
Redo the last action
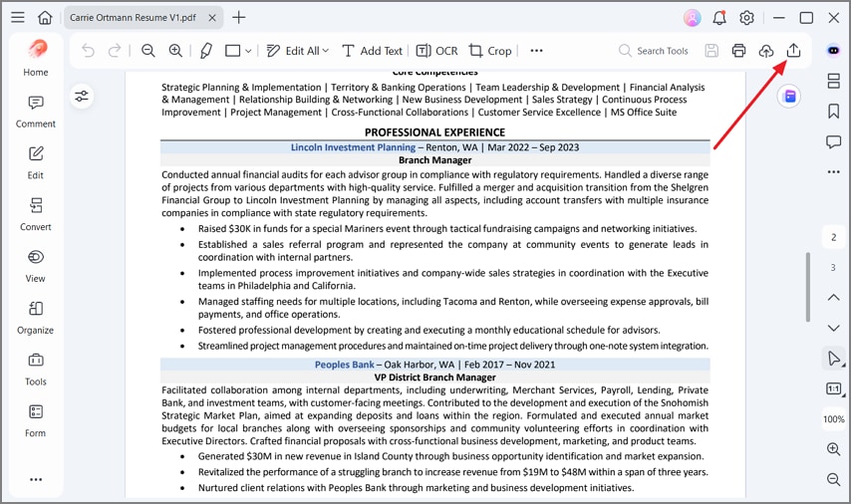115,51
